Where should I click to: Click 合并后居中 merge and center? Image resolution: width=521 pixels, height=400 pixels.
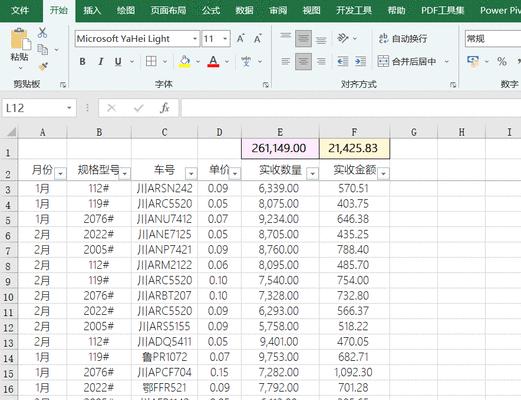click(407, 62)
